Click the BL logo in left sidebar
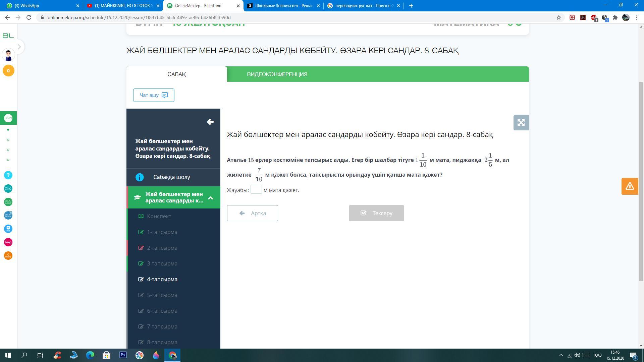644x362 pixels. pos(8,36)
